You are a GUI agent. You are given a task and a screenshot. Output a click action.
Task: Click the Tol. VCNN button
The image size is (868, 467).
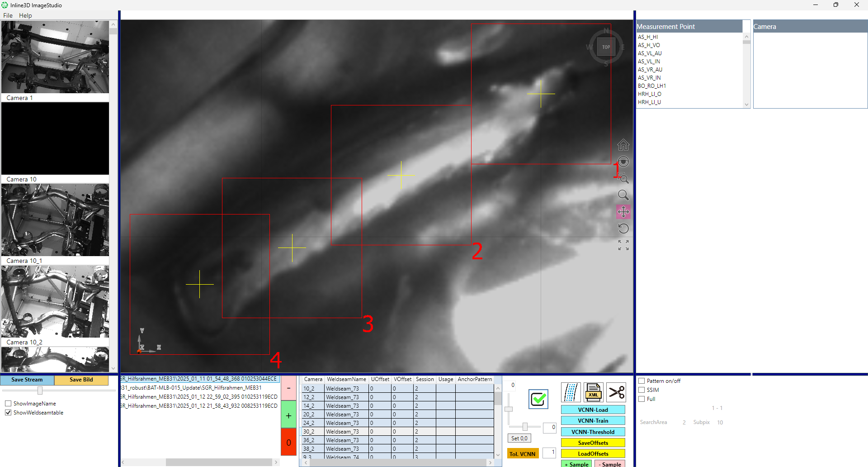pos(523,454)
